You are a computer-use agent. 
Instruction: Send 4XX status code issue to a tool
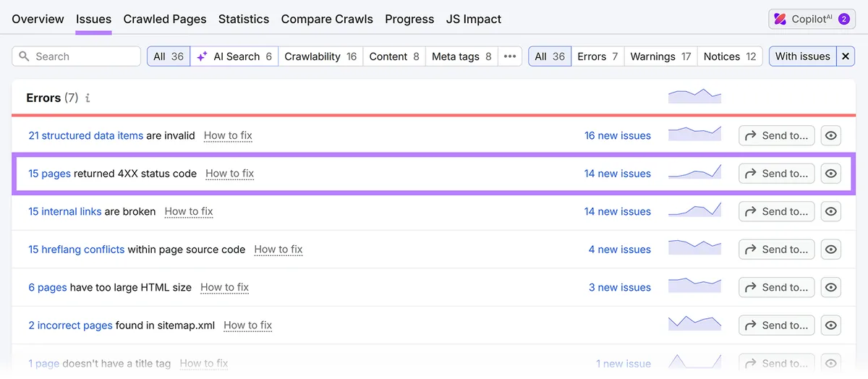pos(777,174)
